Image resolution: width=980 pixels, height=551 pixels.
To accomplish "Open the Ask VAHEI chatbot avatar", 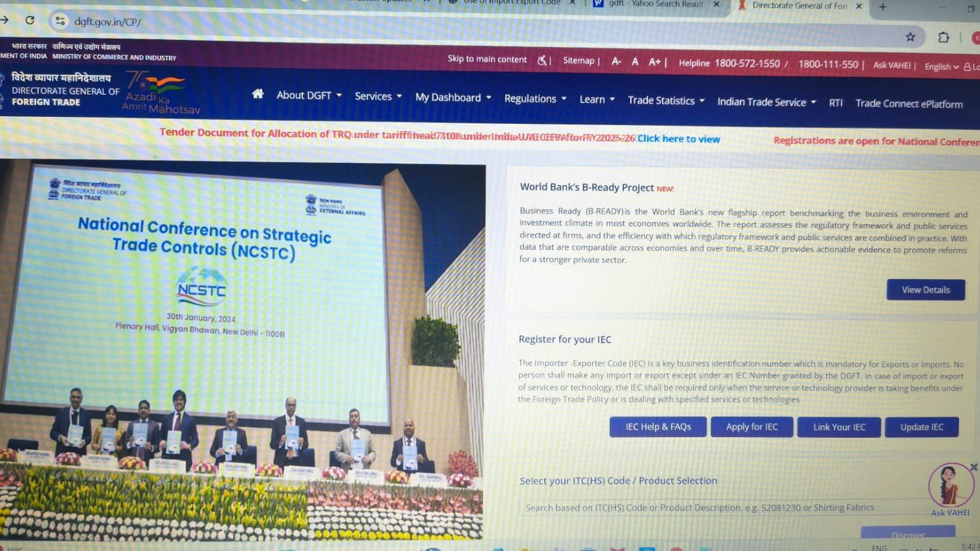I will [950, 486].
